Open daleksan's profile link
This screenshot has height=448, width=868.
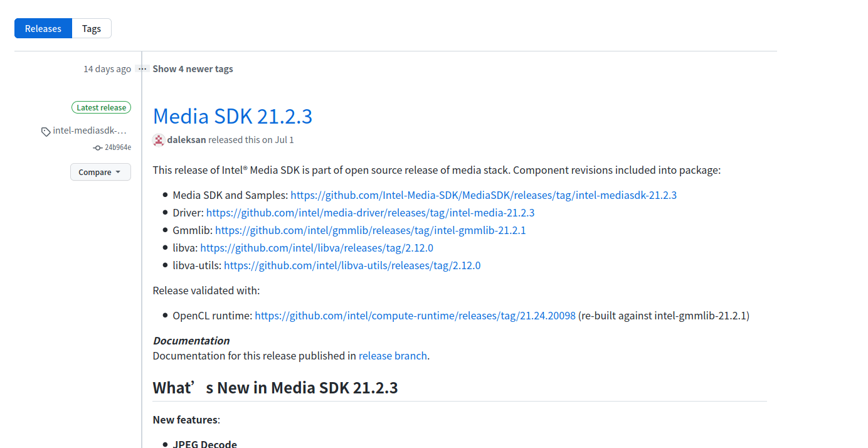click(x=186, y=140)
